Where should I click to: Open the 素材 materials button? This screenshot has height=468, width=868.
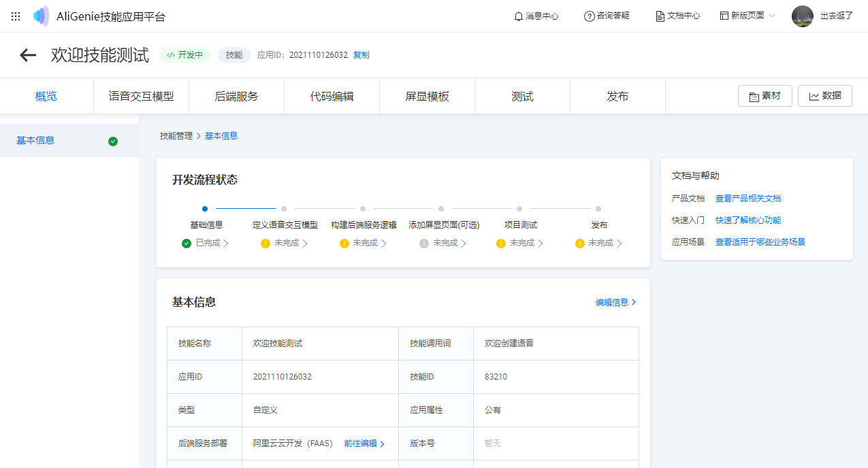pos(765,96)
